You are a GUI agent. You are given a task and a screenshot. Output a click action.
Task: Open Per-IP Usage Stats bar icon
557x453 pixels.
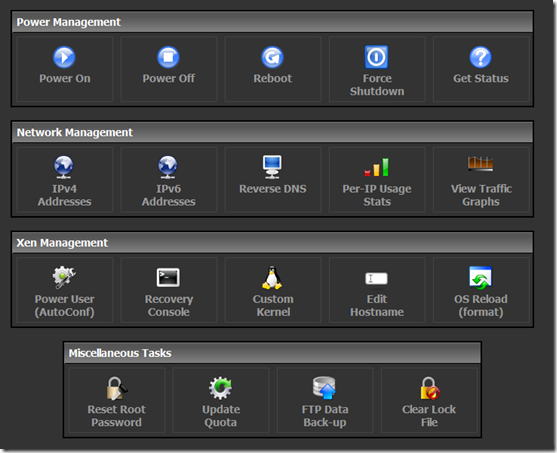377,167
